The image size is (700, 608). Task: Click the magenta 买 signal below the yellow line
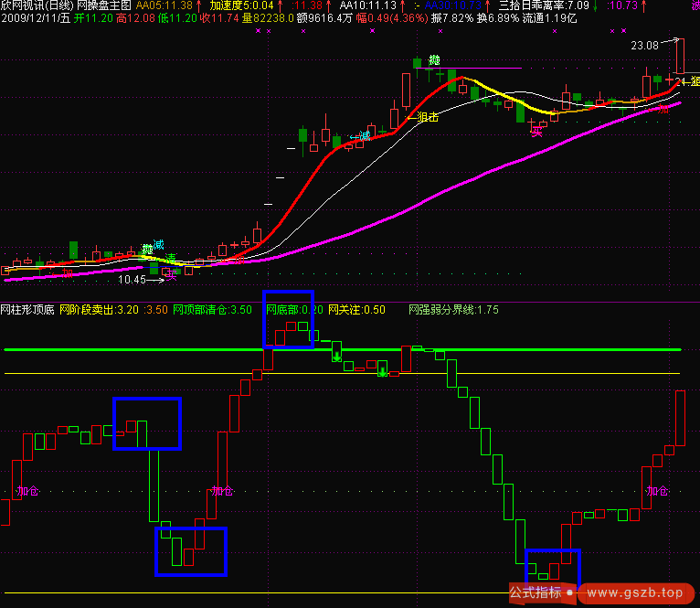tap(537, 132)
